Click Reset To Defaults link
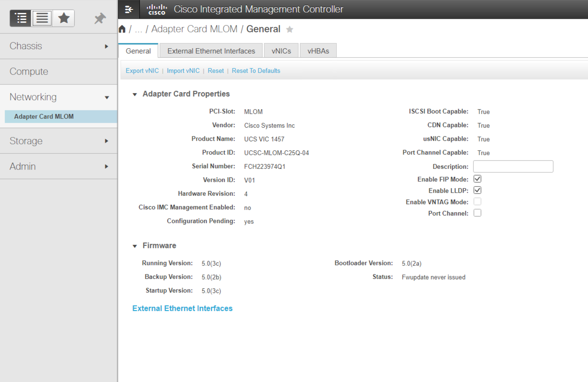This screenshot has width=588, height=382. 256,71
